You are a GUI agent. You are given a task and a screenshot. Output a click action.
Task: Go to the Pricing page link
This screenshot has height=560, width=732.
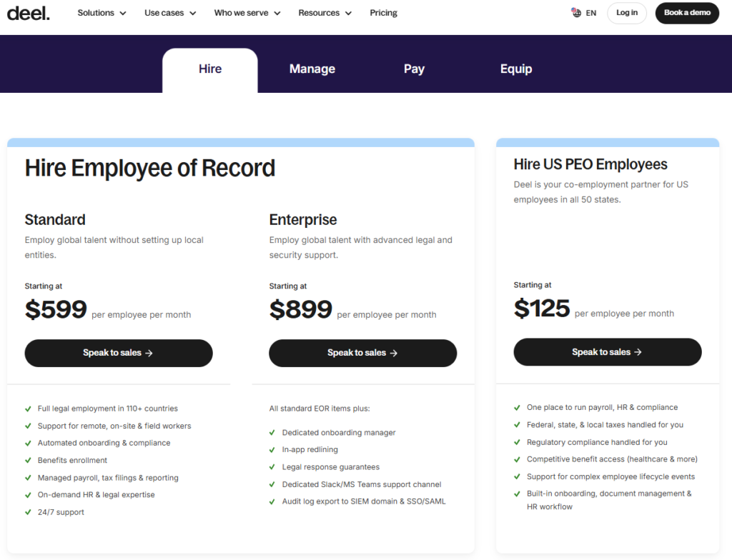click(383, 13)
